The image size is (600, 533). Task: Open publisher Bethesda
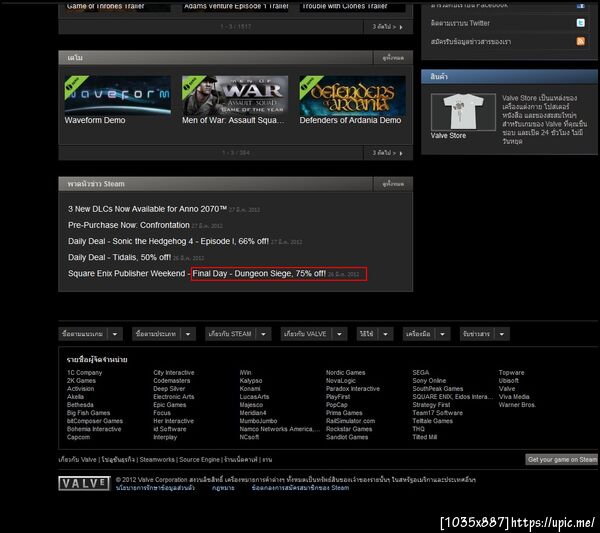point(80,405)
